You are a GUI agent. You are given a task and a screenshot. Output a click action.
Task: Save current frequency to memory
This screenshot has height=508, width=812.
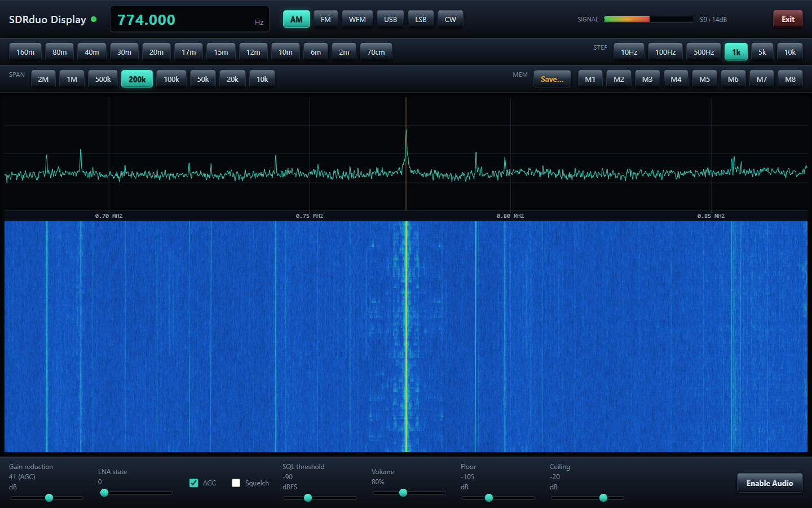pos(552,79)
